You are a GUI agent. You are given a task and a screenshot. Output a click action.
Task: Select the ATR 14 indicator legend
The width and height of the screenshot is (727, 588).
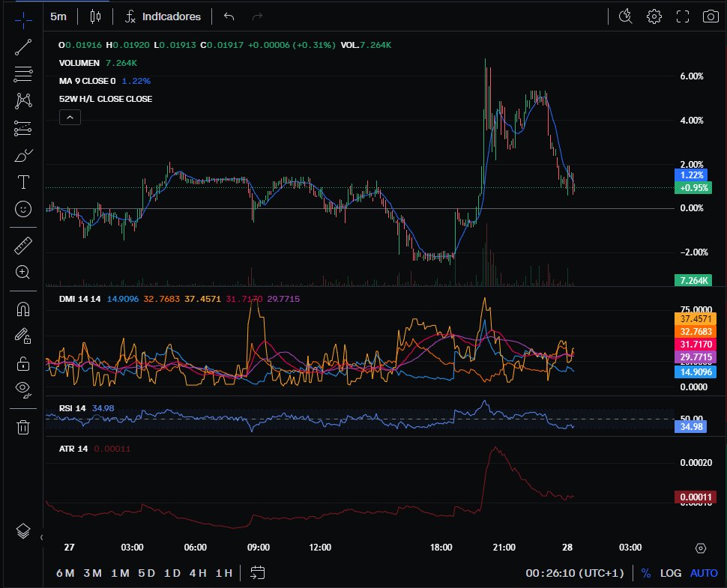73,449
